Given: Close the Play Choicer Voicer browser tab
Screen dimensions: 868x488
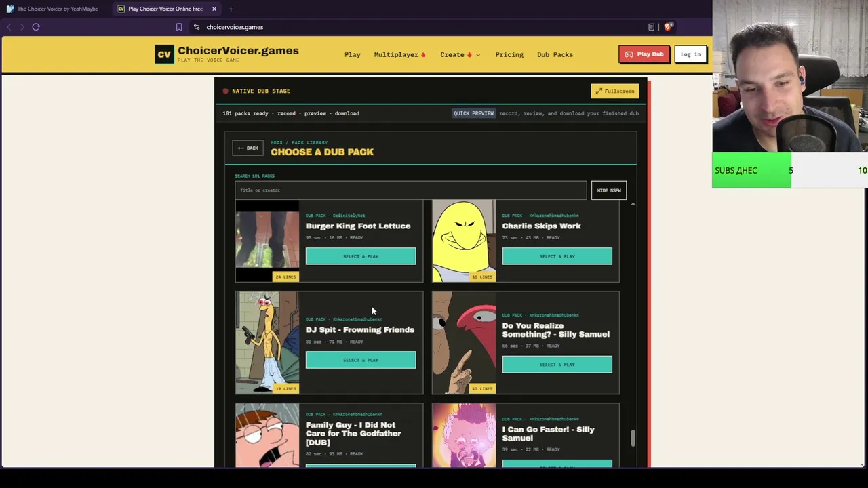Looking at the screenshot, I should pos(214,9).
